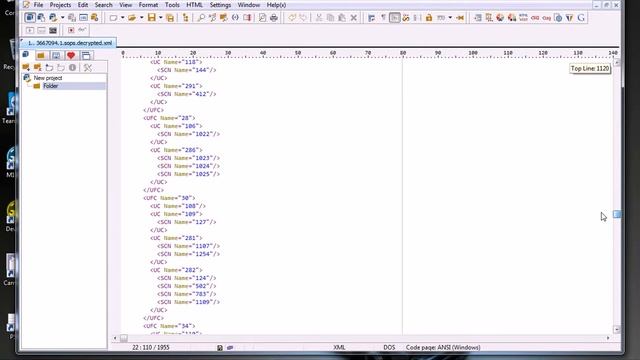Click the line SCN Name="1022"
This screenshot has width=640, height=360.
tap(189, 134)
